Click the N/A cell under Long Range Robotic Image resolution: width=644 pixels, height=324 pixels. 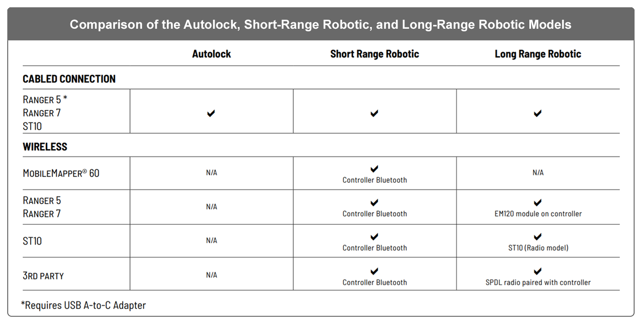pyautogui.click(x=538, y=173)
